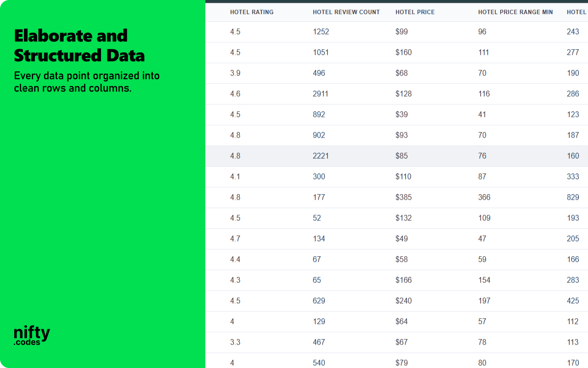
Task: Select the 629 review count cell
Action: (319, 301)
